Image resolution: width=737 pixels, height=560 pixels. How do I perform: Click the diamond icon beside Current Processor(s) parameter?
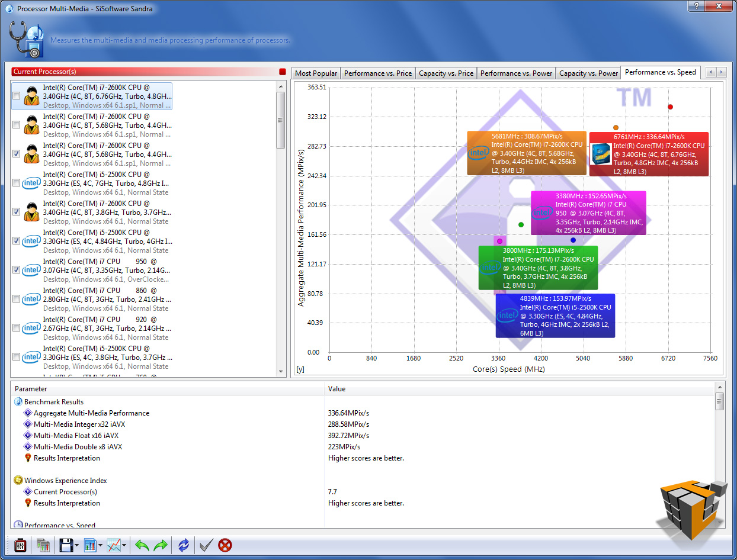click(x=28, y=492)
